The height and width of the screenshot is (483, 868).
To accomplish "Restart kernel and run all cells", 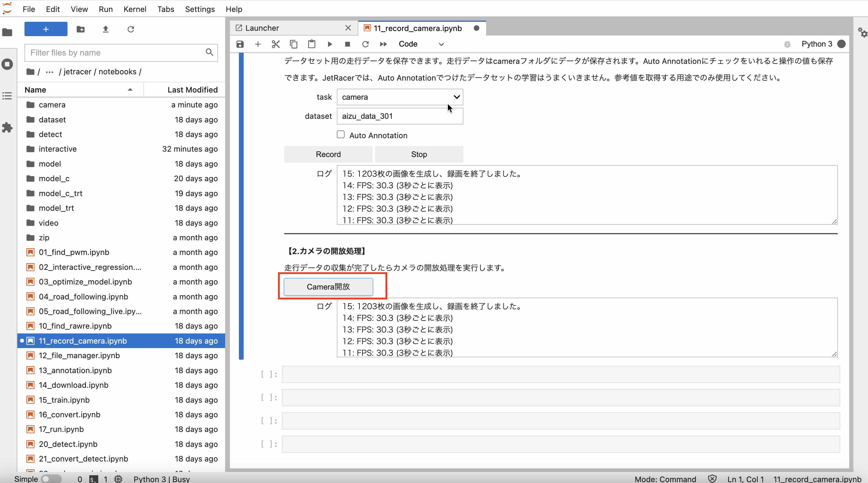I will (383, 44).
